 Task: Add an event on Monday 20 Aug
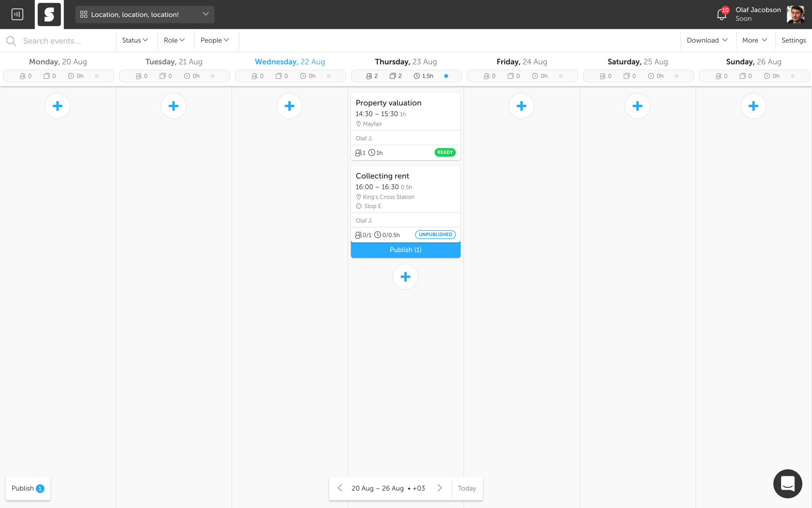(x=57, y=106)
